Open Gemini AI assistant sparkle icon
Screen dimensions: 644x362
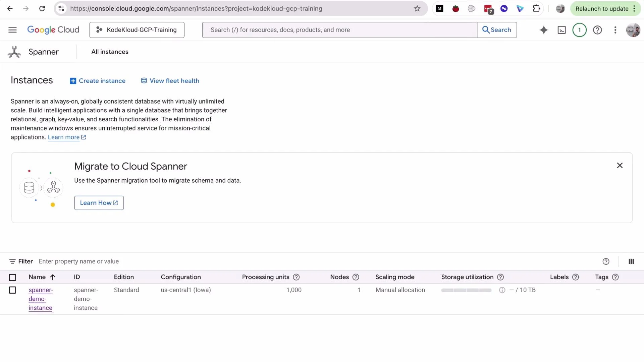point(544,30)
